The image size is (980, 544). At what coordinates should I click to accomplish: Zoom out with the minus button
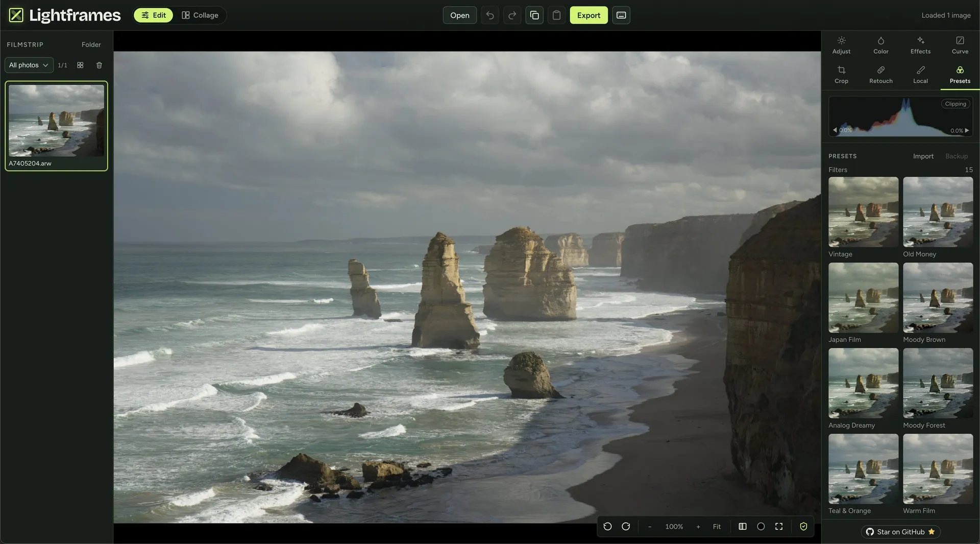tap(649, 527)
